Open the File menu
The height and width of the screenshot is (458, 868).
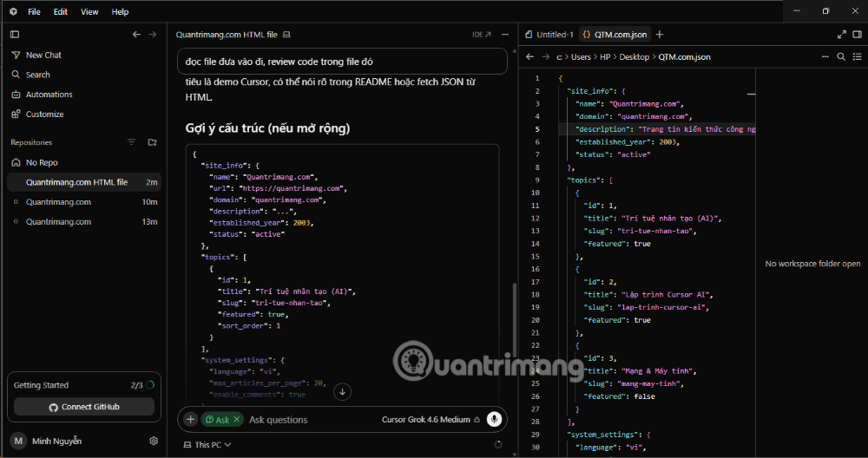[x=34, y=11]
